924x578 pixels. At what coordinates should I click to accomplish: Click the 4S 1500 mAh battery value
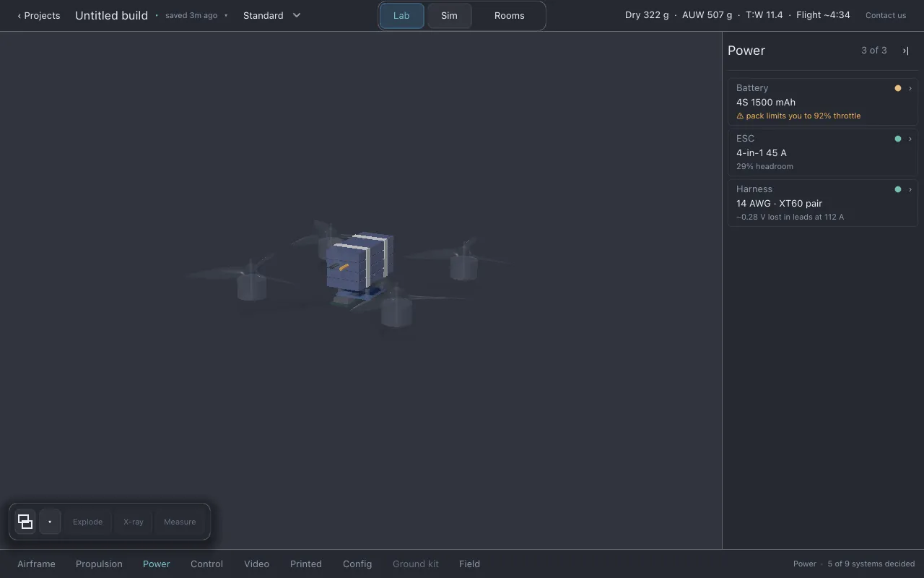tap(766, 102)
